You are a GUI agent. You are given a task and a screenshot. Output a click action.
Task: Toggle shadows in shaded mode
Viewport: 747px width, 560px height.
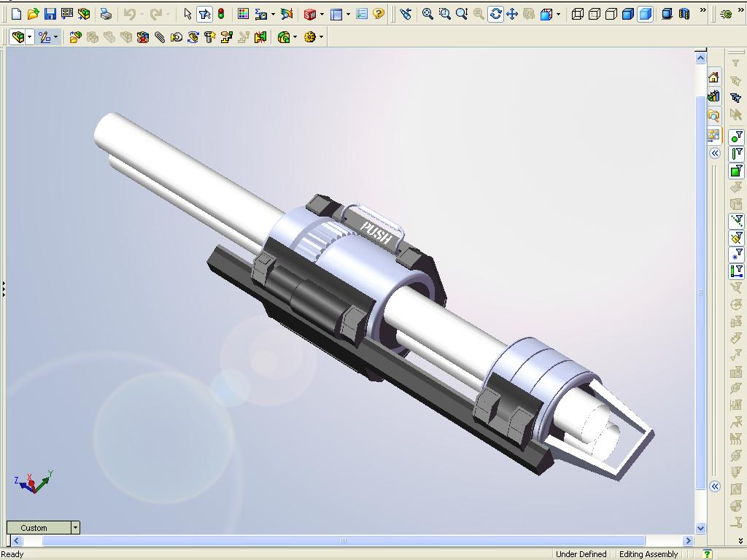(x=667, y=14)
